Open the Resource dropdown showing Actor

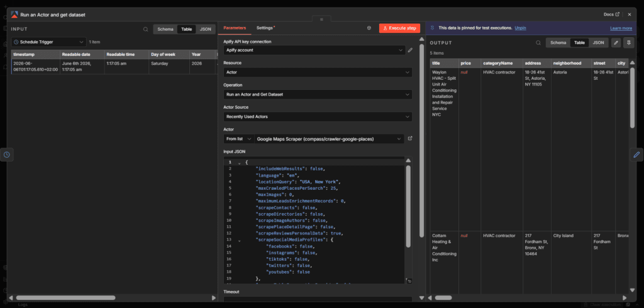318,72
